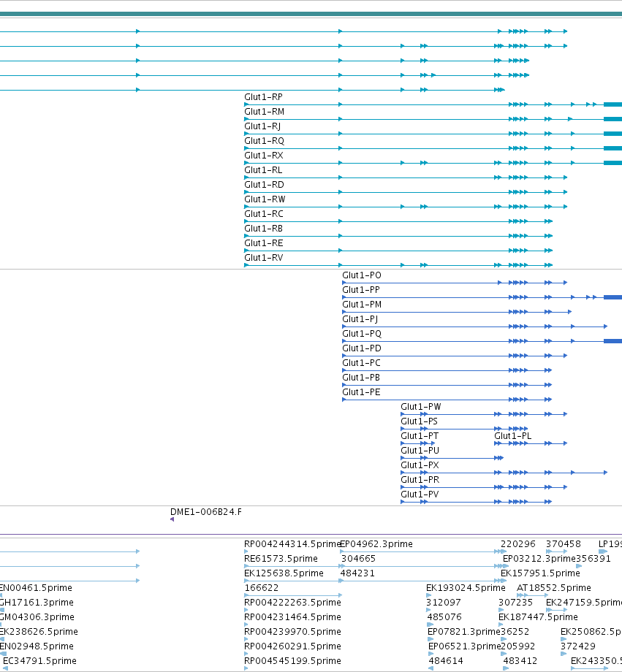Image resolution: width=622 pixels, height=672 pixels.
Task: Click the Glut1-RX transcript label
Action: [264, 156]
